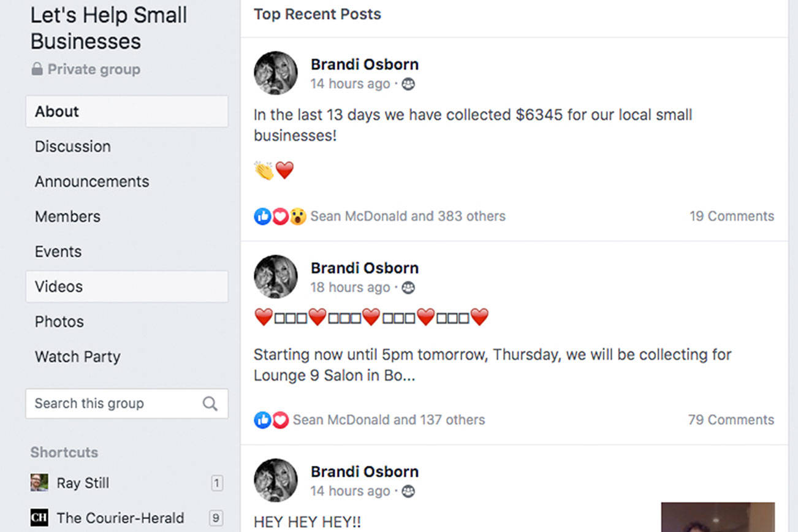The height and width of the screenshot is (532, 798).
Task: Open the Watch Party section
Action: tap(78, 357)
